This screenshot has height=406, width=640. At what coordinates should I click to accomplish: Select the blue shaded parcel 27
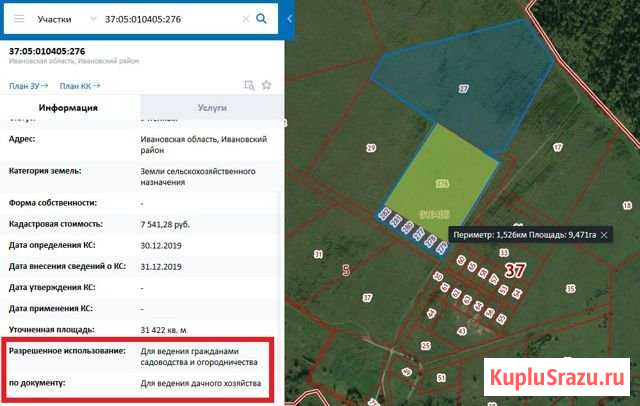point(463,89)
